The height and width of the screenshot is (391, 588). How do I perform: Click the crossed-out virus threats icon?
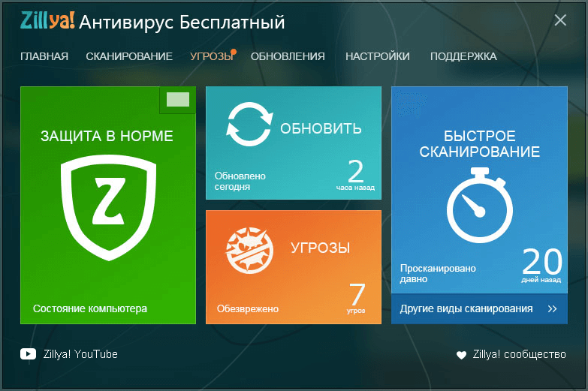[x=249, y=251]
